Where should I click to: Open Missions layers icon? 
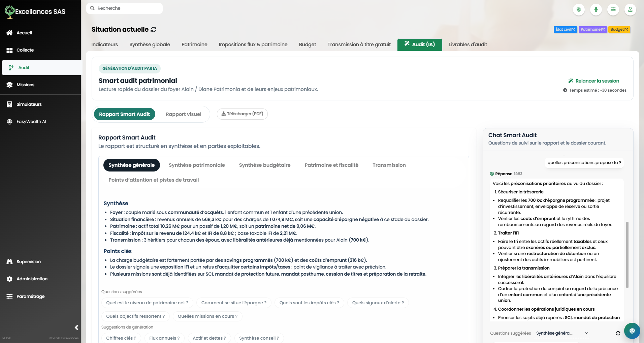pyautogui.click(x=9, y=85)
